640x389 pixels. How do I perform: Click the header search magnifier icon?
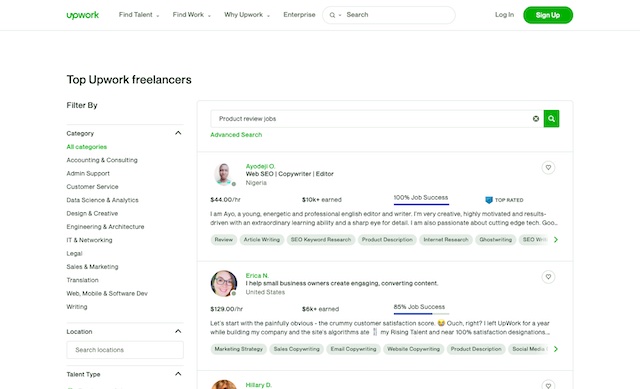tap(332, 15)
